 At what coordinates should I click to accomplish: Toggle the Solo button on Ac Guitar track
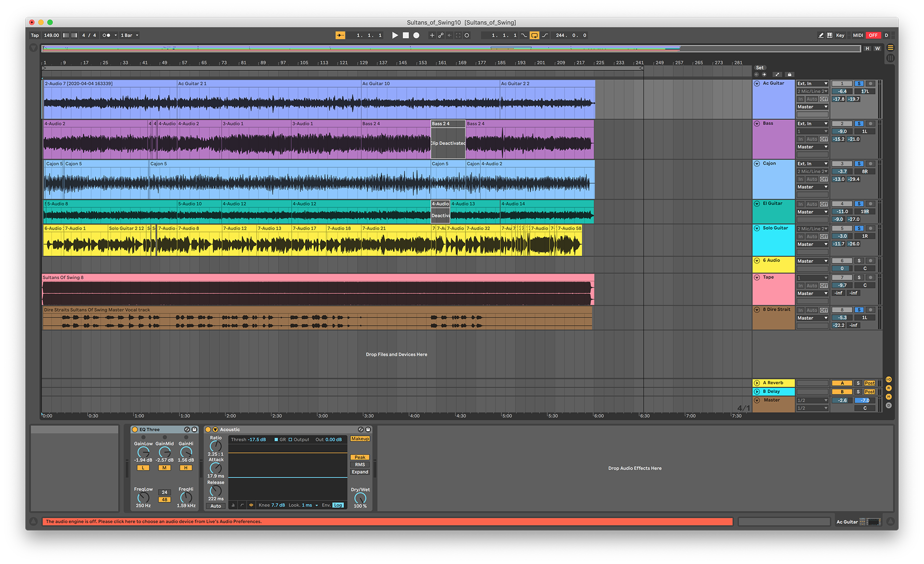(x=859, y=83)
